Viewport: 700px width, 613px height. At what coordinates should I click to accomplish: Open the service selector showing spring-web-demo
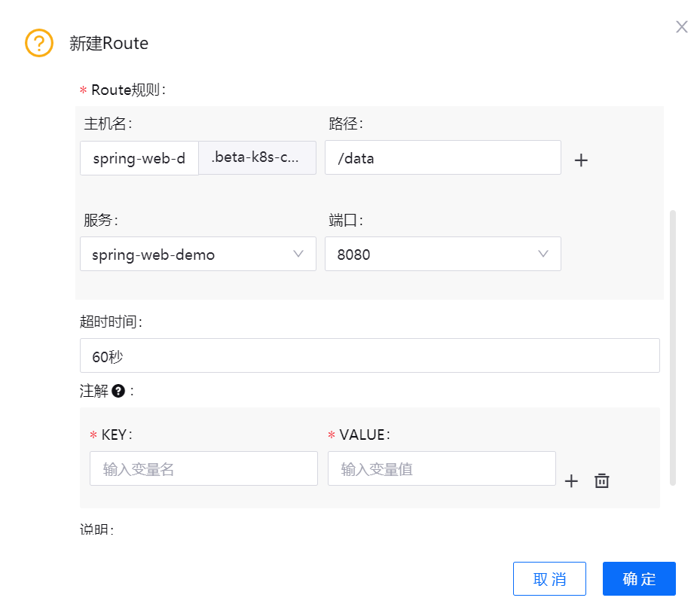tap(198, 254)
